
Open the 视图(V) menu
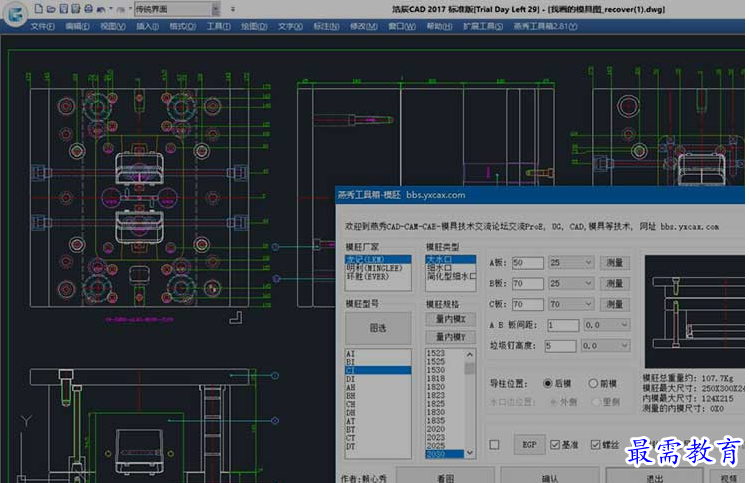[x=113, y=26]
